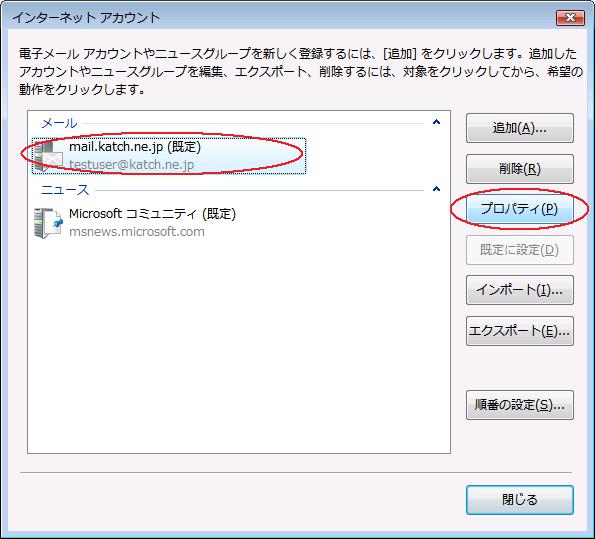Screen dimensions: 595x539
Task: Remove account with 削除(R) button
Action: 519,169
